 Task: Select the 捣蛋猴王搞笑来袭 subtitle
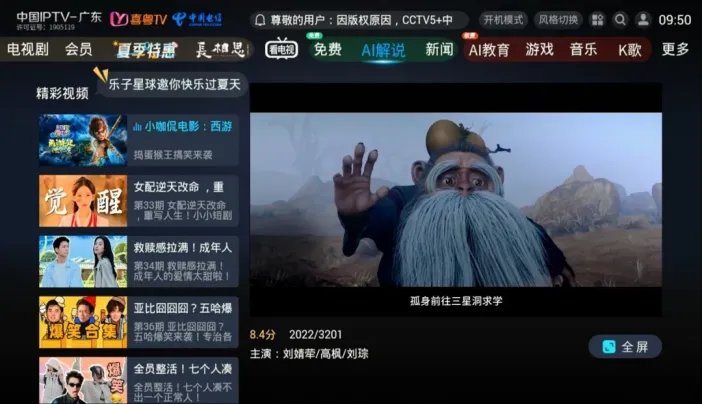click(x=173, y=155)
